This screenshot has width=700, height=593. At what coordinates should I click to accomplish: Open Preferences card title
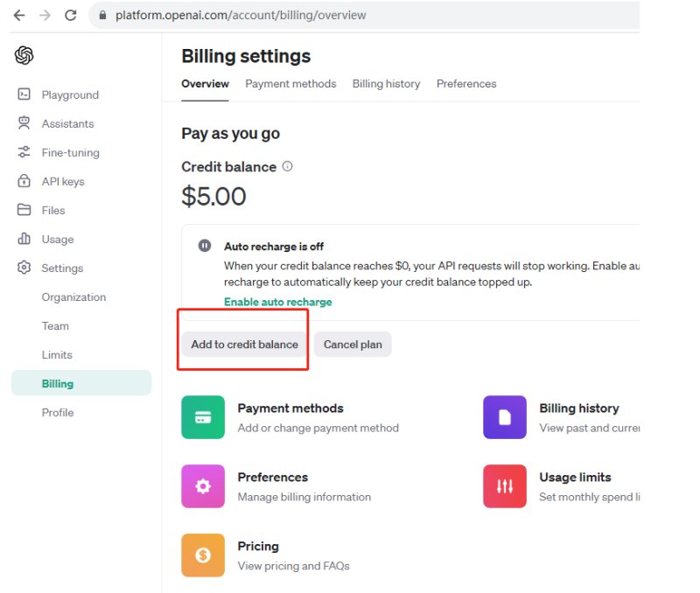click(x=273, y=478)
